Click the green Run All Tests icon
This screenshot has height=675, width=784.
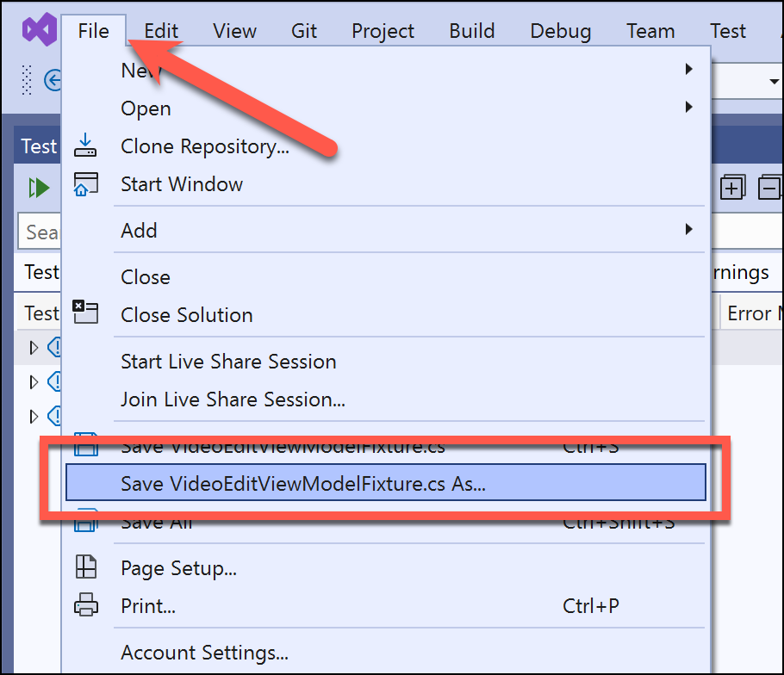tap(39, 189)
